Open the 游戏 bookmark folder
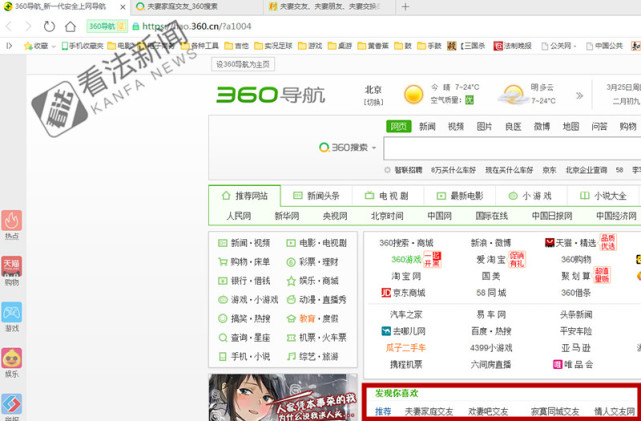This screenshot has height=421, width=641. coord(310,46)
